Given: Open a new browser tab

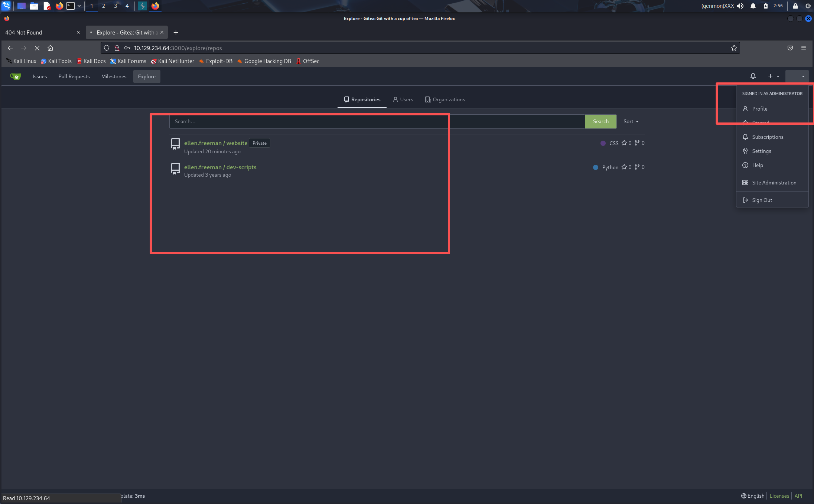Looking at the screenshot, I should [x=176, y=32].
